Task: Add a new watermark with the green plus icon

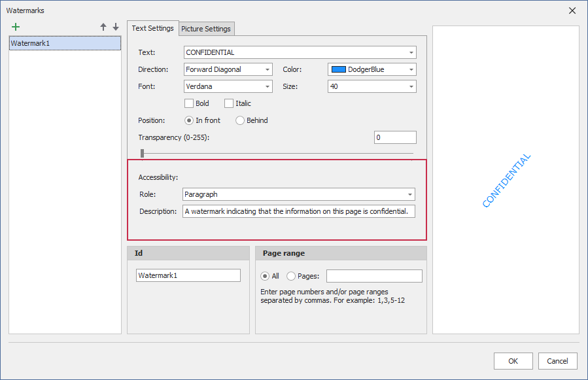Action: tap(16, 27)
